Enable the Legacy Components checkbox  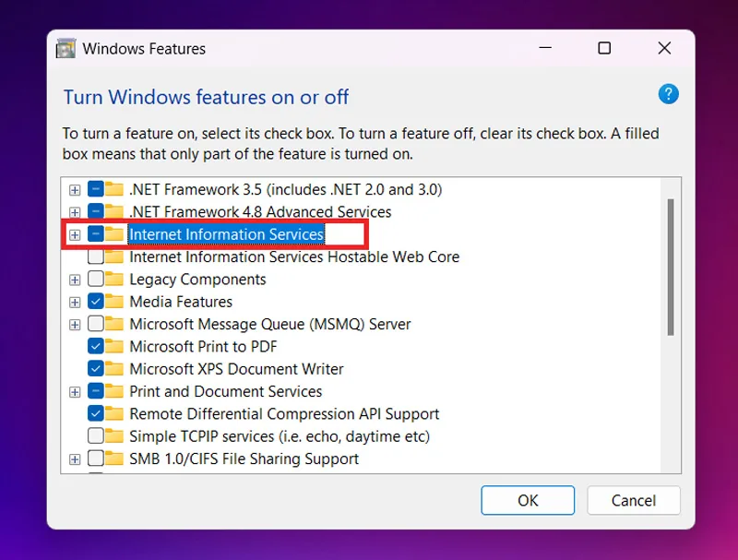(x=96, y=279)
